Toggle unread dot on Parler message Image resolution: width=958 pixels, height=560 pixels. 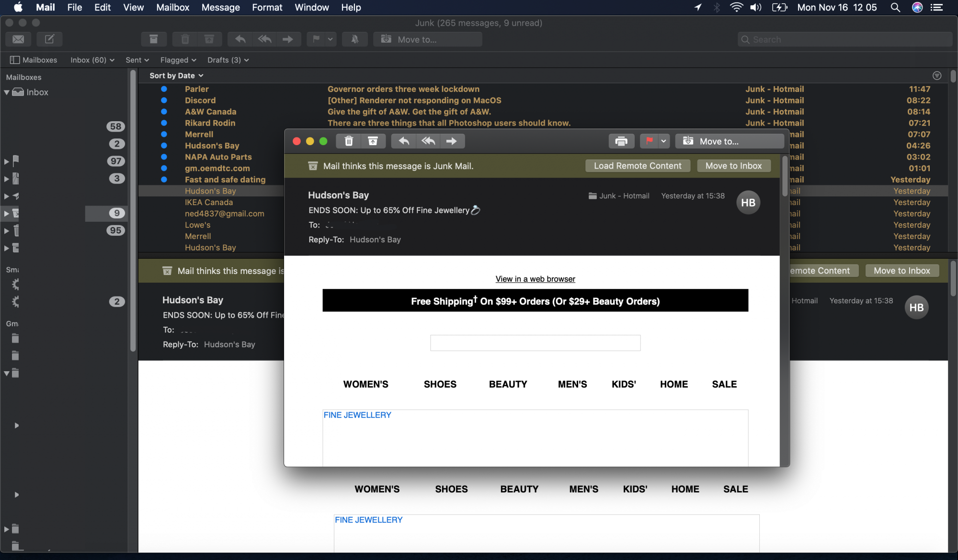coord(164,89)
